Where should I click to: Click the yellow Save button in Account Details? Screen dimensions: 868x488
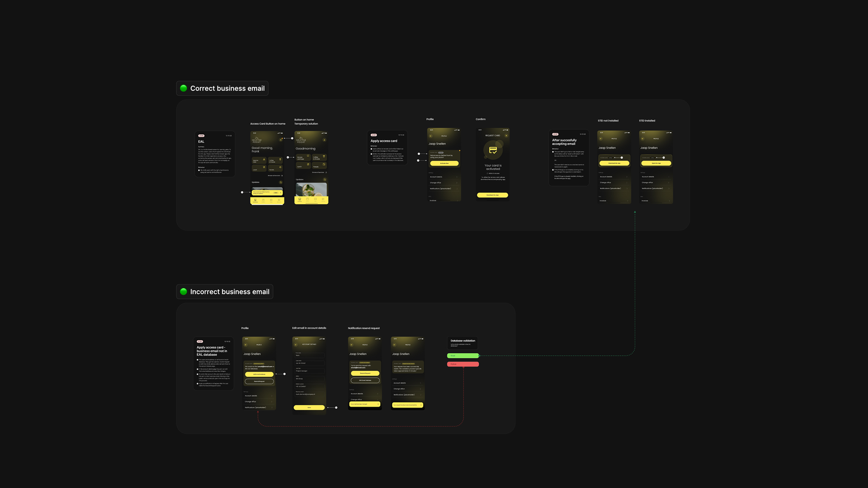coord(309,408)
